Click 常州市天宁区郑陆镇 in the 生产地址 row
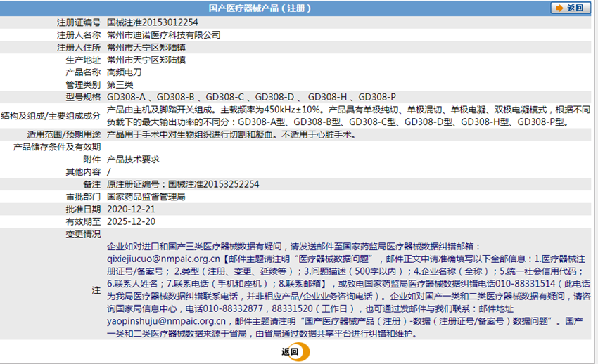The height and width of the screenshot is (364, 598). (x=146, y=60)
